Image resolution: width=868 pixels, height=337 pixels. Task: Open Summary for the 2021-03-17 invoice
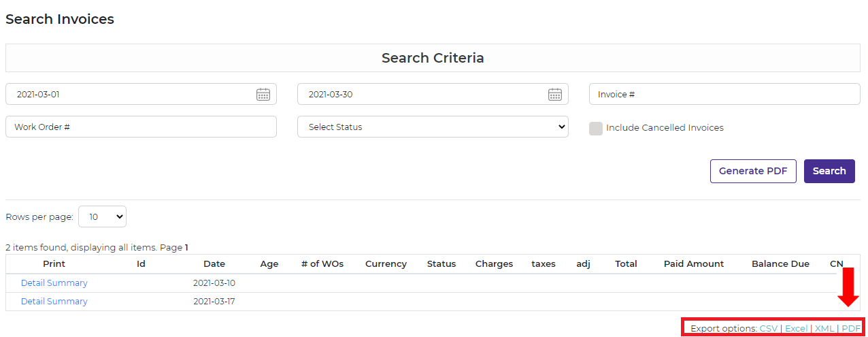(x=68, y=302)
